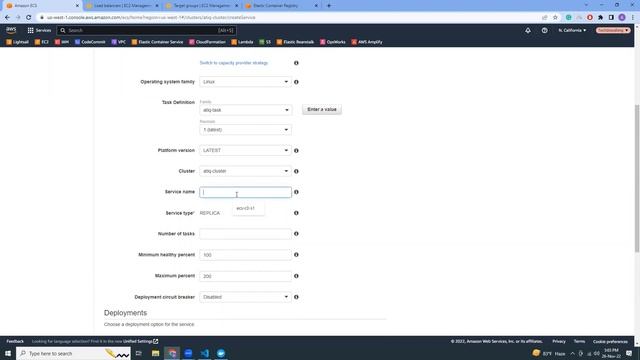Show info for Maximum percent
Image resolution: width=640 pixels, height=360 pixels.
[296, 276]
